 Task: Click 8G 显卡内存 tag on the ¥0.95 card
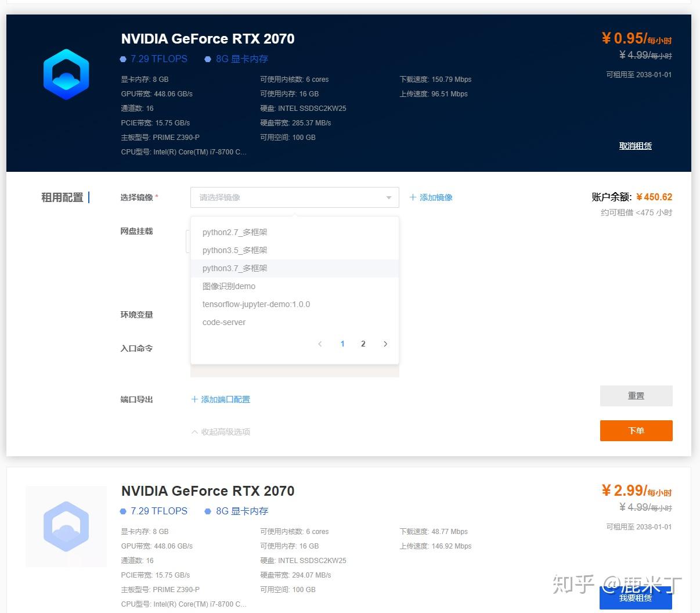pos(236,59)
